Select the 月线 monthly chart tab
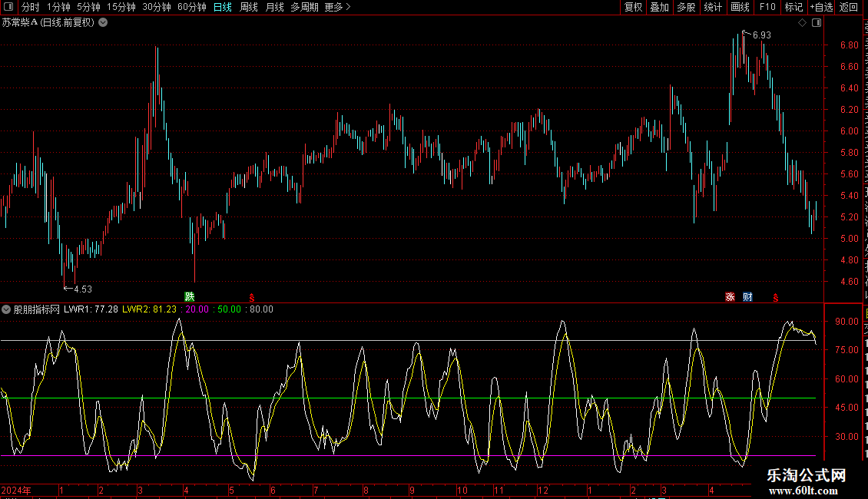 click(274, 7)
